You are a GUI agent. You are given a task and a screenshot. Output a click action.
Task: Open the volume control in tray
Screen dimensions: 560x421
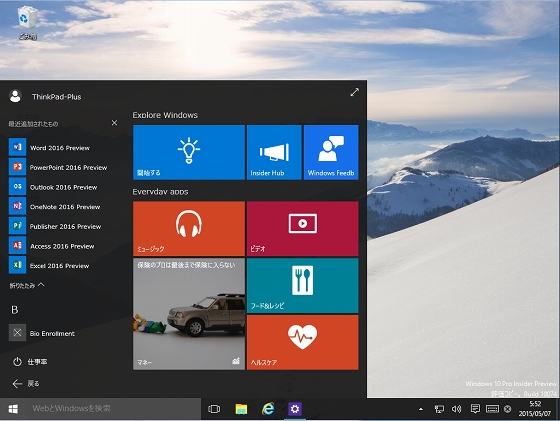click(456, 409)
